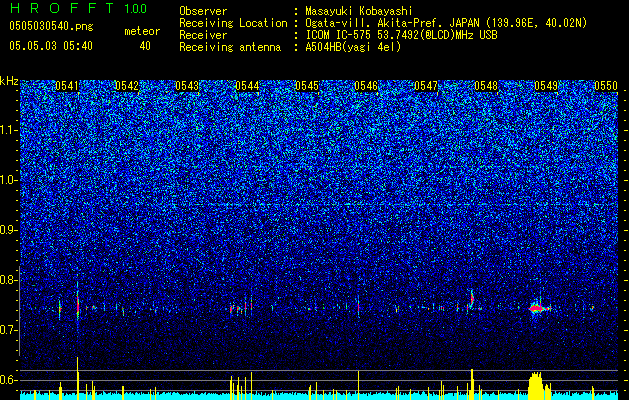Click the Ogata-vill. Akita-Pref. JAPAN location text
Viewport: 629px width, 400px height.
click(446, 23)
